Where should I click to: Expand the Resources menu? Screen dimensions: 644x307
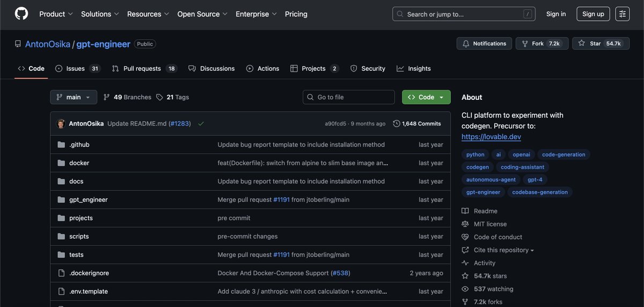148,14
